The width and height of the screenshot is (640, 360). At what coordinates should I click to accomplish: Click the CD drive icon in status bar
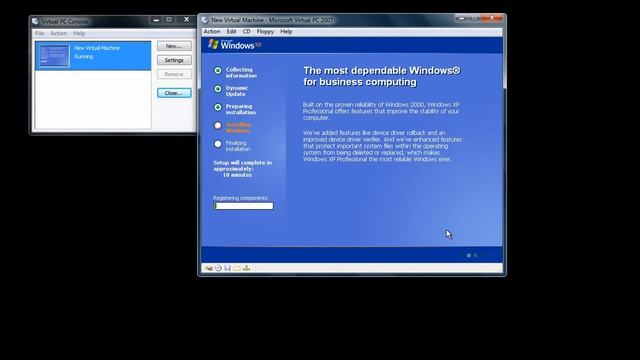click(x=218, y=268)
